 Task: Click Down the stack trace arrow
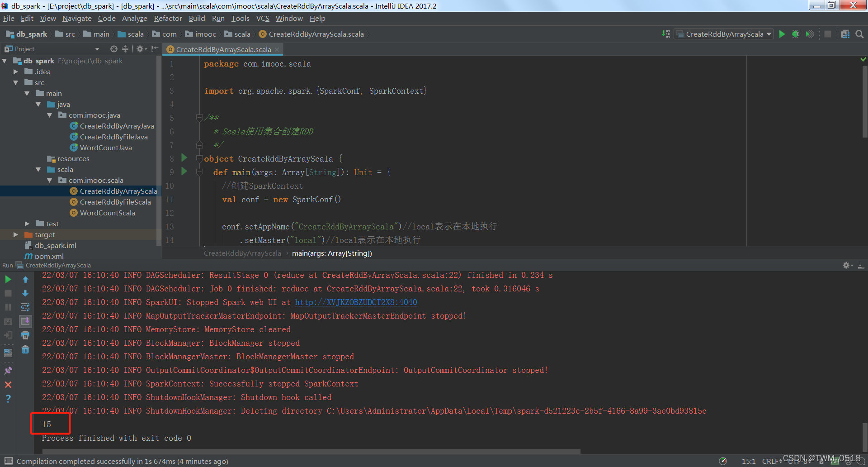point(25,293)
